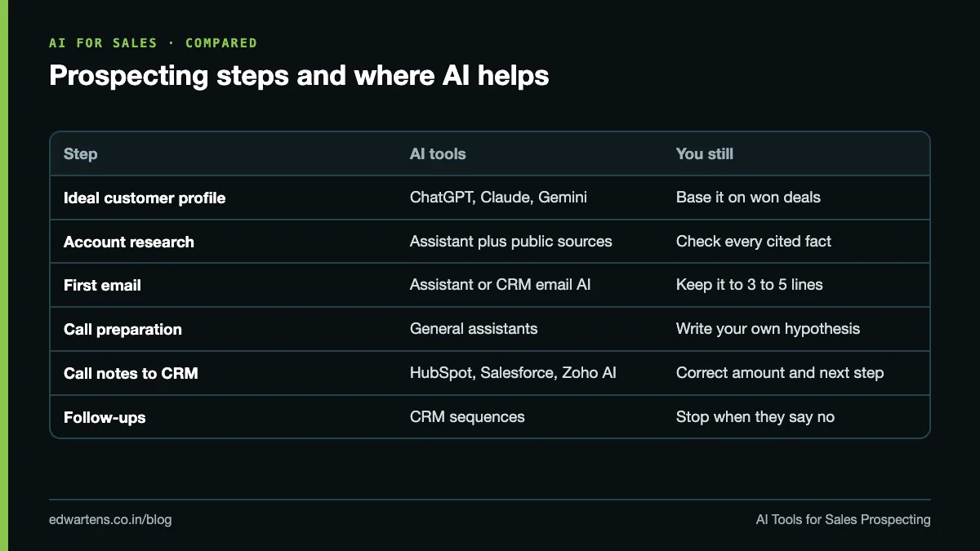The height and width of the screenshot is (551, 980).
Task: Select the 'Call preparation' cell
Action: pyautogui.click(x=122, y=330)
